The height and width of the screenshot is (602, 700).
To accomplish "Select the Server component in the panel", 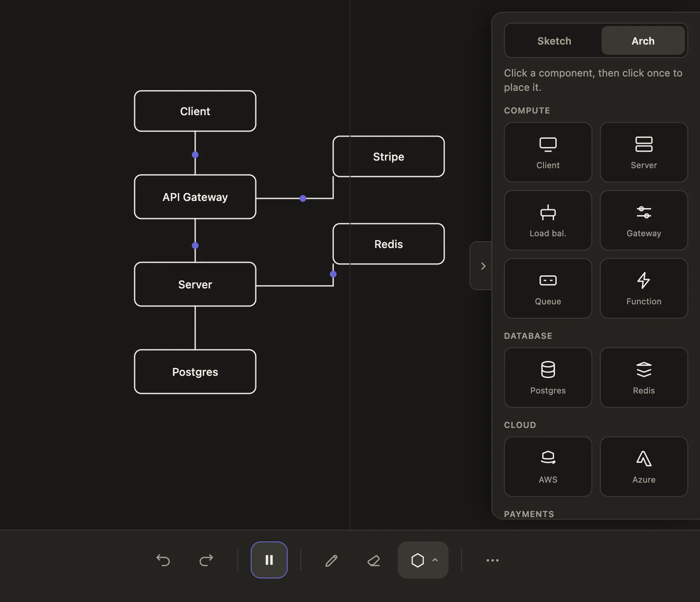I will click(644, 152).
